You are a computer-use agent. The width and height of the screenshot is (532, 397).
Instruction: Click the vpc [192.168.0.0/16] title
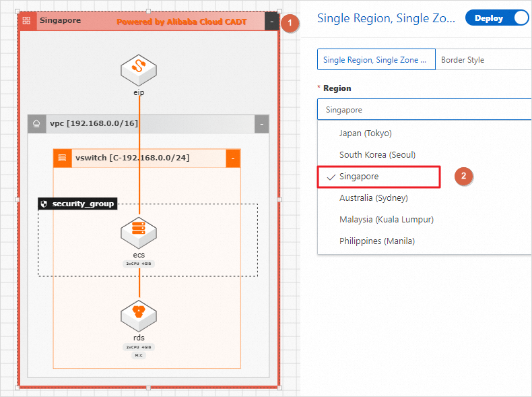click(x=94, y=123)
